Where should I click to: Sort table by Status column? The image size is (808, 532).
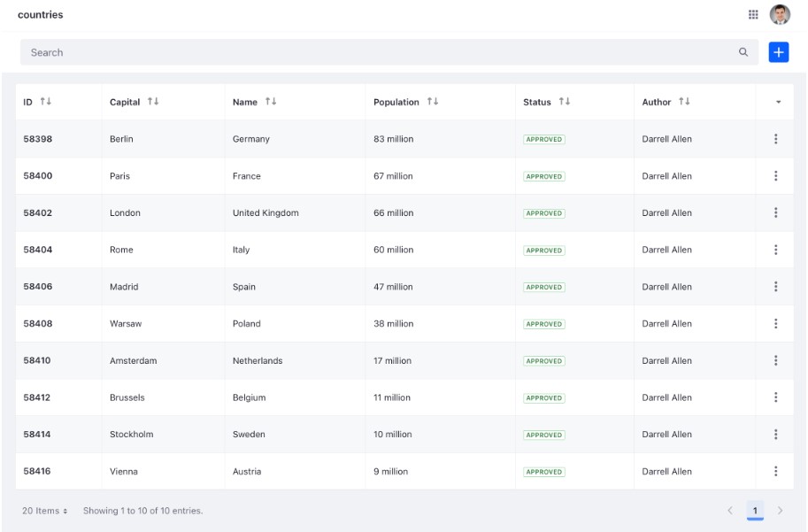[x=565, y=102]
